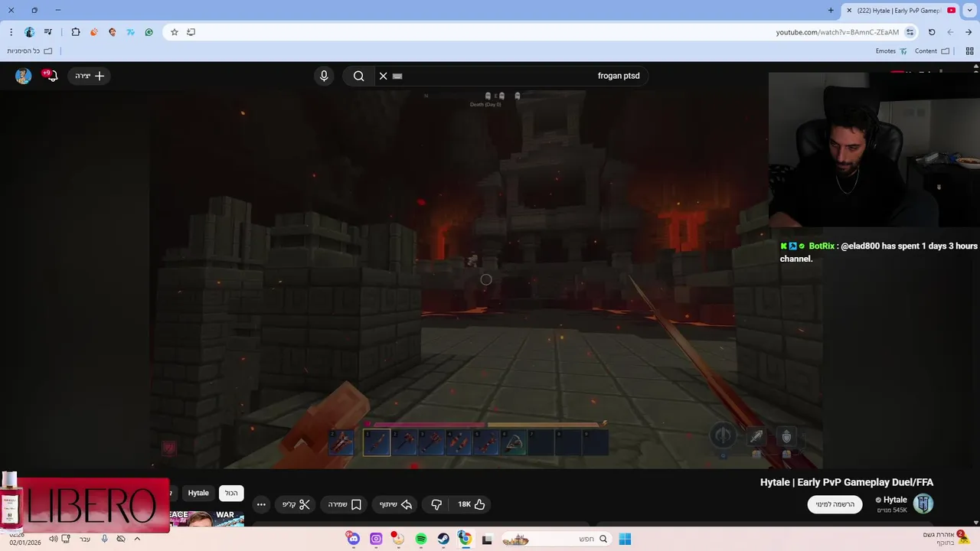Image resolution: width=980 pixels, height=551 pixels.
Task: Close the Hytale YouTube tab
Action: click(x=849, y=11)
